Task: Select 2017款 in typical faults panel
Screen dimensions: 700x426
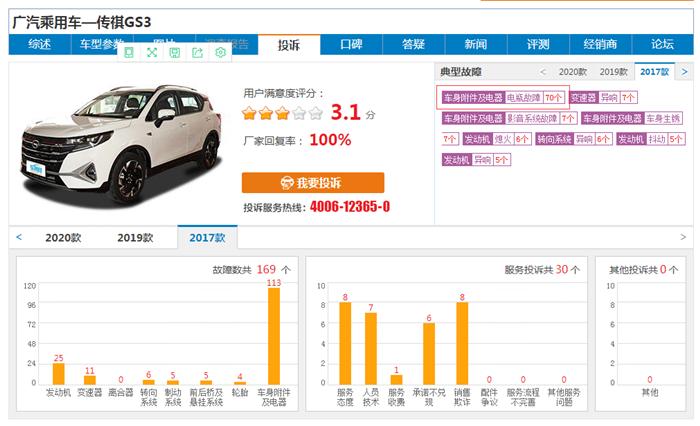Action: tap(654, 71)
